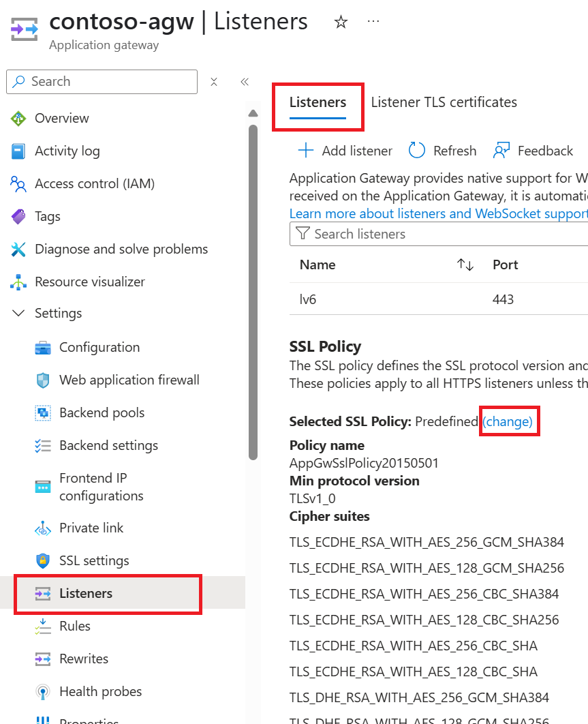The width and height of the screenshot is (588, 724).
Task: Open the ellipsis more-options menu
Action: point(373,21)
